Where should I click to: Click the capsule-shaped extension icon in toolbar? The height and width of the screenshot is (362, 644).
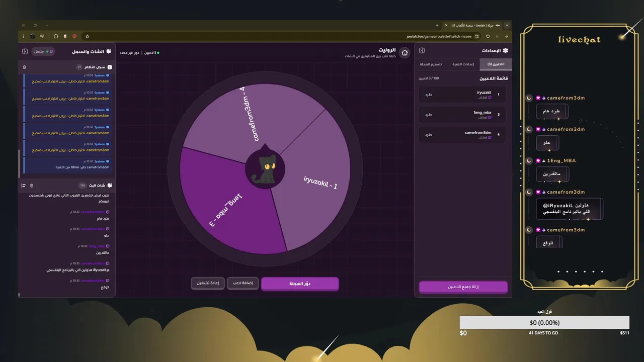point(65,36)
